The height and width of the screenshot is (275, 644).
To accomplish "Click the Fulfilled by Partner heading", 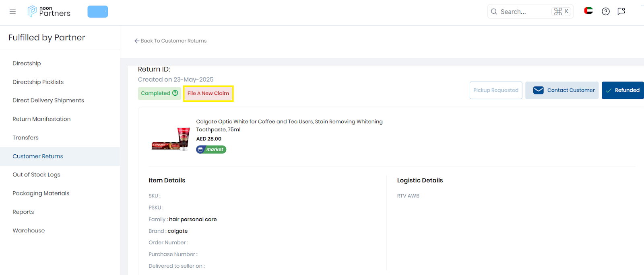I will [x=47, y=38].
